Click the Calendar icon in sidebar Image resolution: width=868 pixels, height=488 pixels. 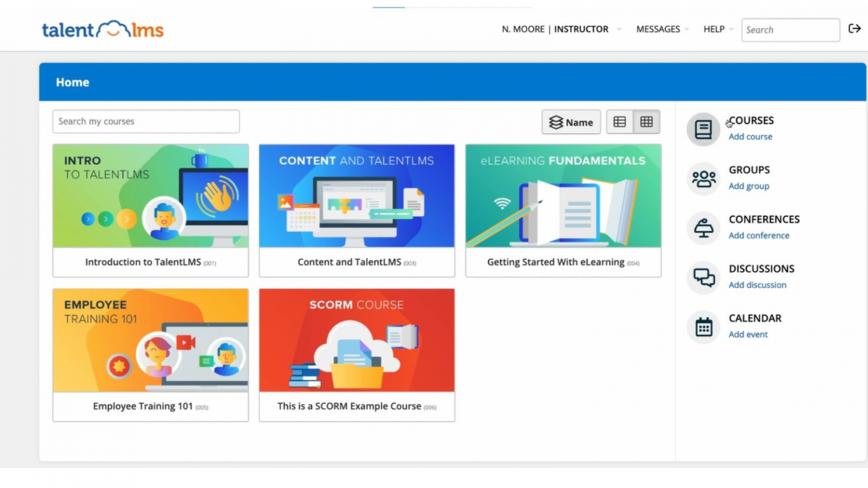[x=702, y=326]
